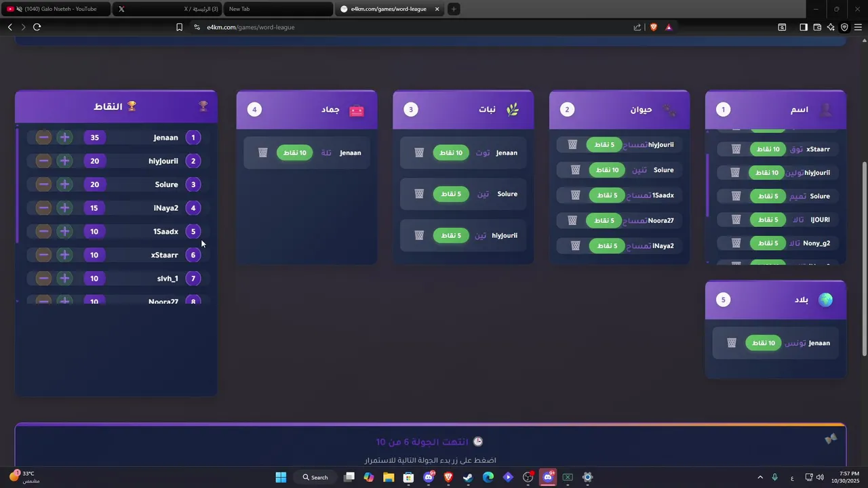Viewport: 868px width, 488px height.
Task: Add points to xStaarr in scoreboard
Action: coord(64,255)
